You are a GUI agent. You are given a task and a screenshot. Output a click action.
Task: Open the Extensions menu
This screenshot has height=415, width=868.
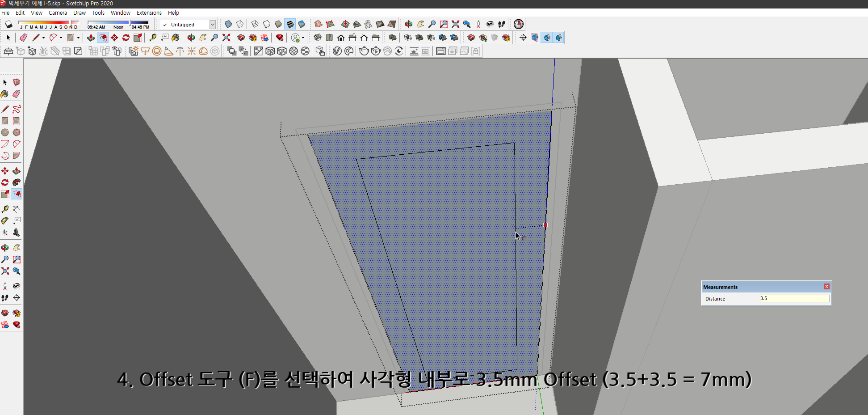pyautogui.click(x=149, y=13)
